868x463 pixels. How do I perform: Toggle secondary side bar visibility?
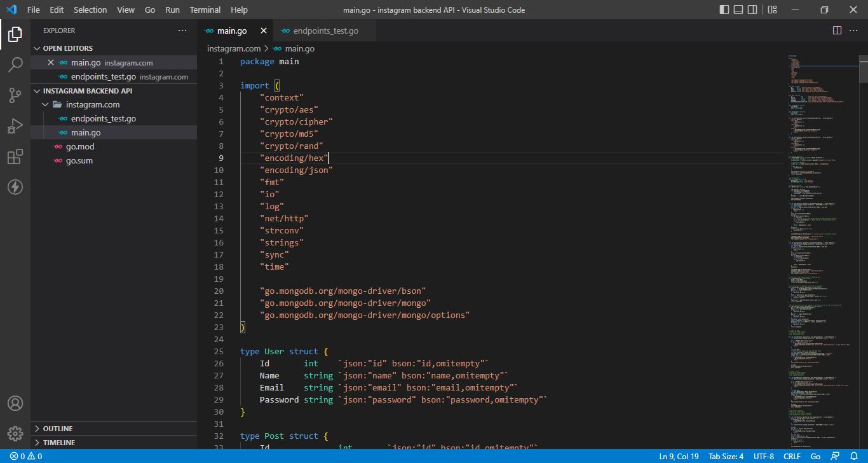click(754, 10)
